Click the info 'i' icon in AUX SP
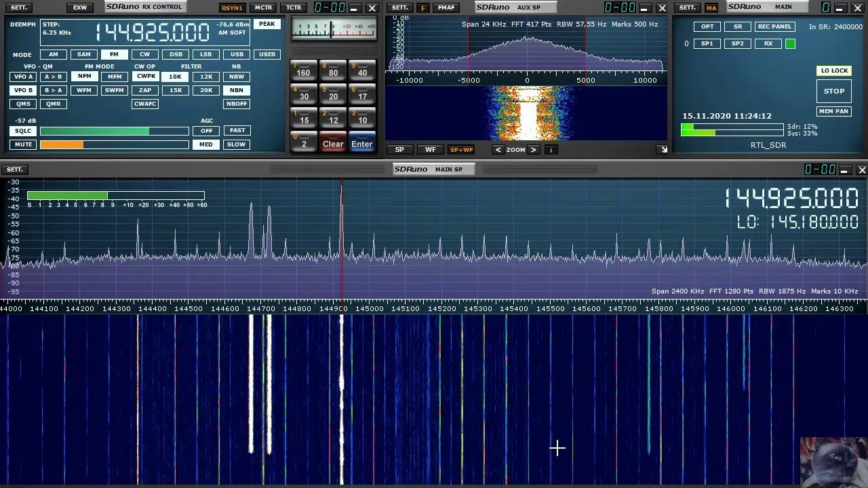Viewport: 868px width, 488px height. click(x=551, y=150)
